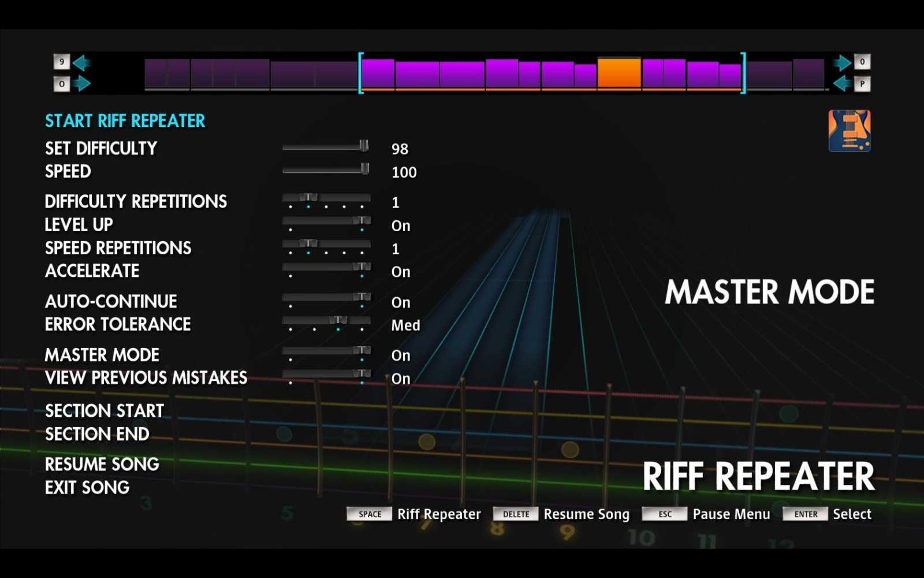Viewport: 924px width, 578px height.
Task: Select the AUTO-CONTINUE menu item
Action: [x=111, y=301]
